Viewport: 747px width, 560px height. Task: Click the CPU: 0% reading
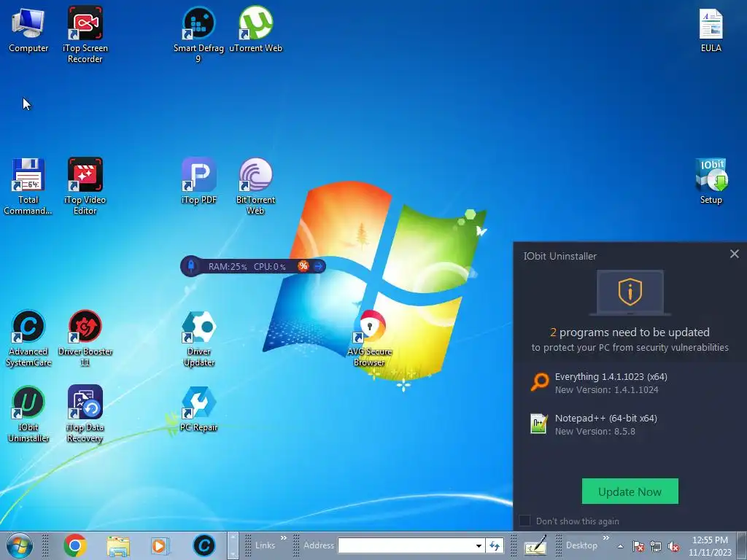pyautogui.click(x=270, y=267)
